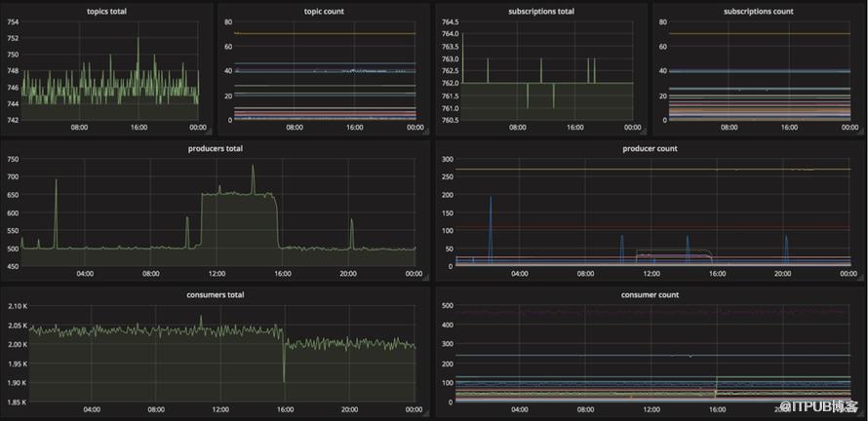Select the 250 label on producer count axis
The width and height of the screenshot is (868, 421).
(448, 177)
